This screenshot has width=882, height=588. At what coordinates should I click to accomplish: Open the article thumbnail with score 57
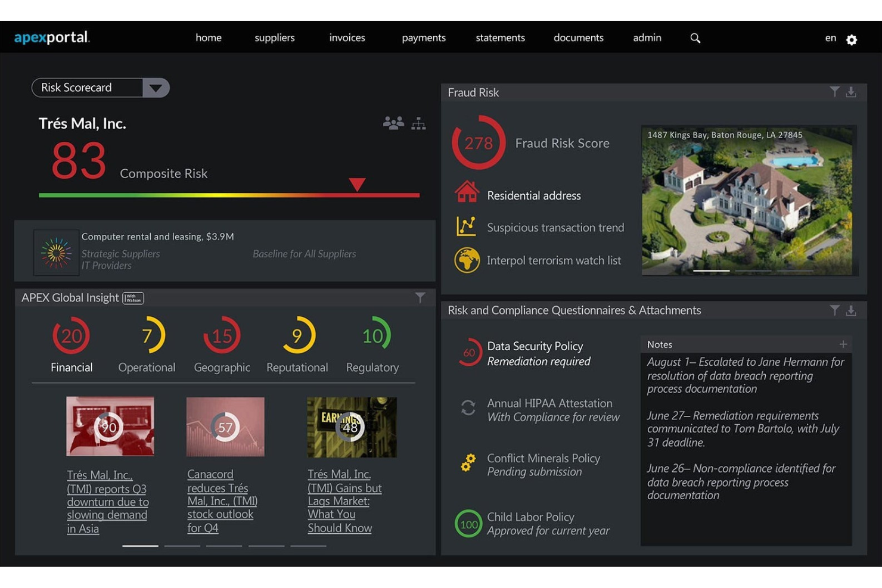click(225, 427)
